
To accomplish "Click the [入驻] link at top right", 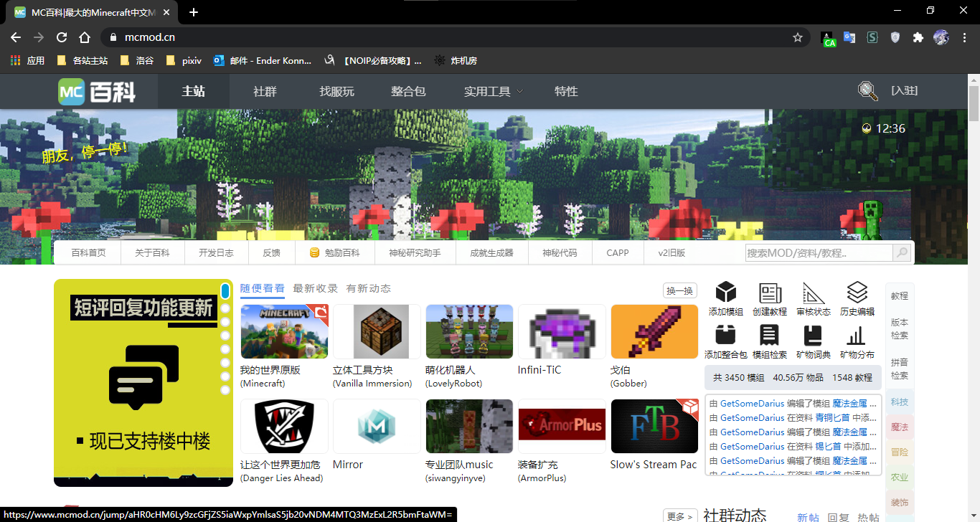I will 905,91.
